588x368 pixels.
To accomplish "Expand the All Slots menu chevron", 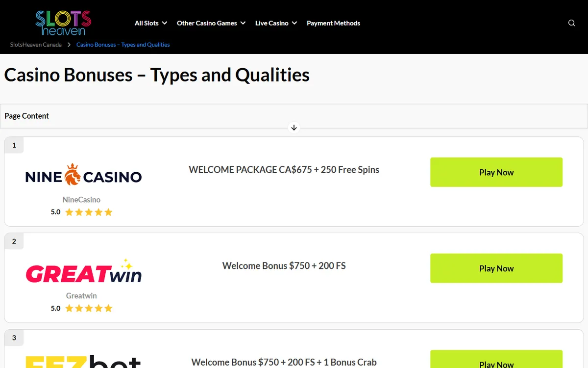I will [165, 23].
